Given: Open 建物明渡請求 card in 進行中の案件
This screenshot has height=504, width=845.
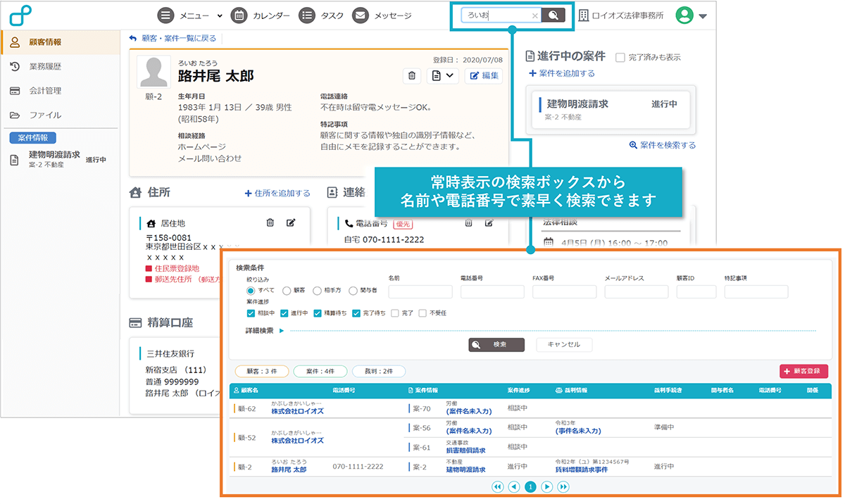Looking at the screenshot, I should pyautogui.click(x=611, y=111).
